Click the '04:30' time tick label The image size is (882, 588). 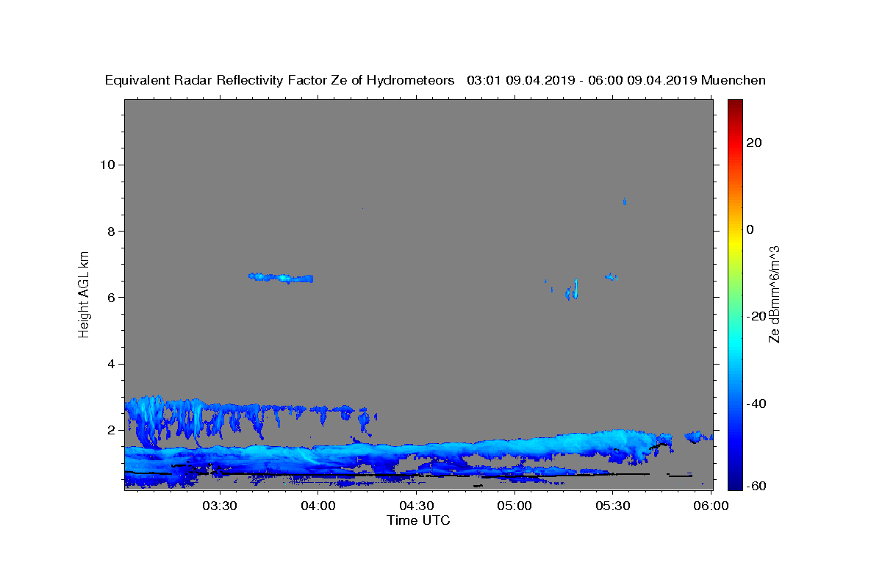[417, 506]
